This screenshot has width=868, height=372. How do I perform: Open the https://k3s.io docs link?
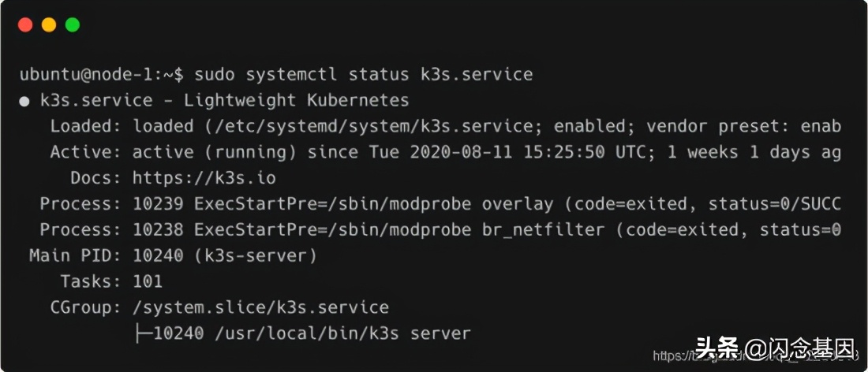pos(204,177)
